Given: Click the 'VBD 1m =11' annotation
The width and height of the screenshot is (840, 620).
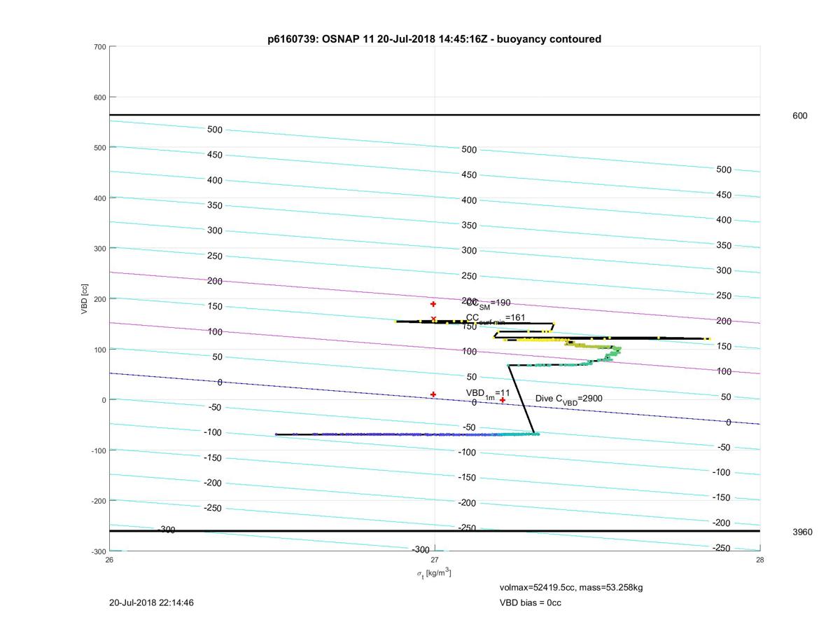Looking at the screenshot, I should (x=488, y=394).
